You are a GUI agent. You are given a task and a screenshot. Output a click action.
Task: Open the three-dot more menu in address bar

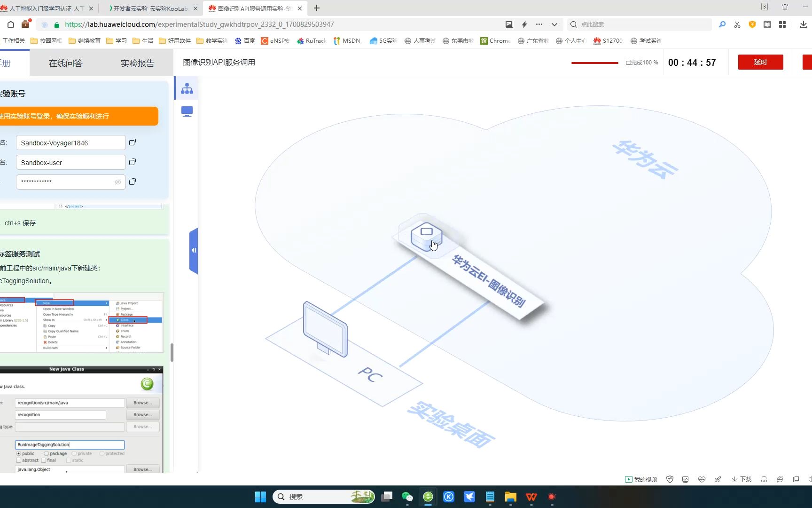coord(539,24)
